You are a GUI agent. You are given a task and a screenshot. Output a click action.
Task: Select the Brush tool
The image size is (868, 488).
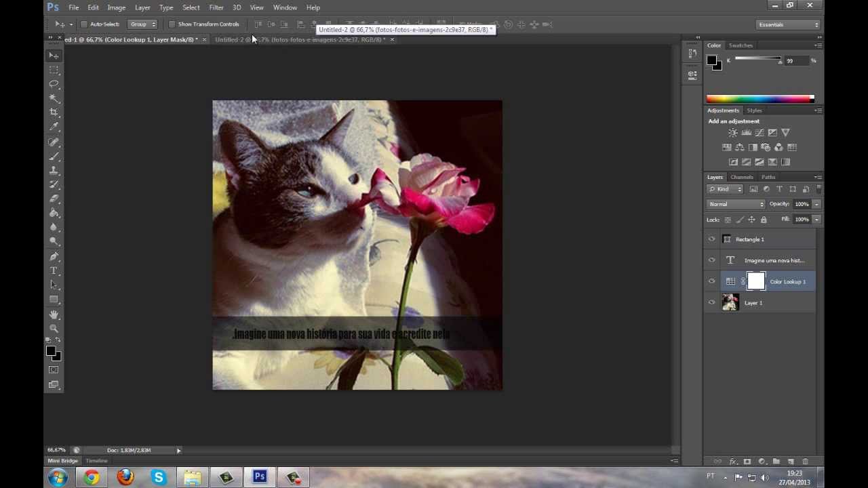point(54,157)
